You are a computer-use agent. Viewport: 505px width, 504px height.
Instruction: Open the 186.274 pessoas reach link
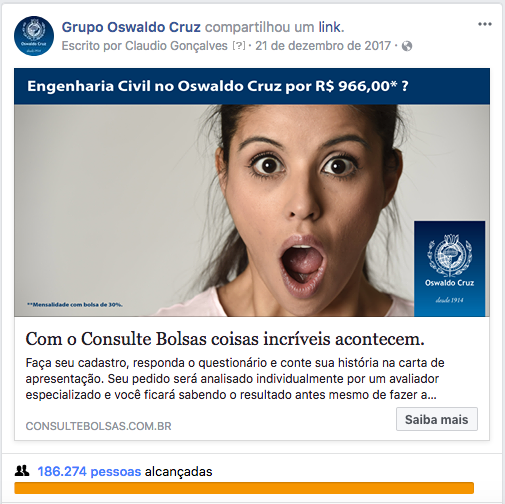click(89, 471)
